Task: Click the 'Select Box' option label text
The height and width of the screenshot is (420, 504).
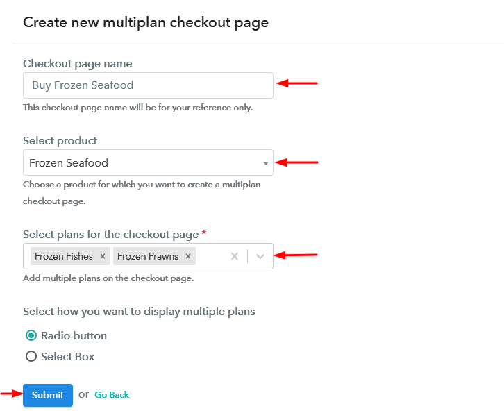Action: coord(67,357)
